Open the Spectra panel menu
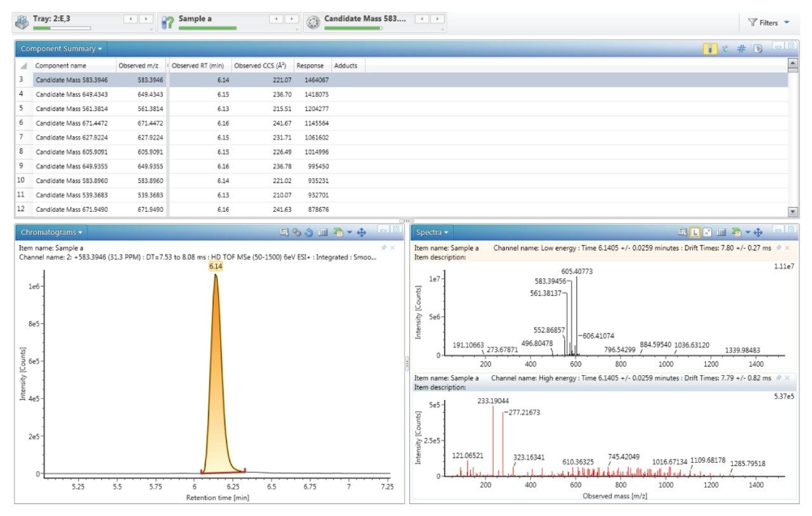Image resolution: width=812 pixels, height=516 pixels. pyautogui.click(x=432, y=232)
